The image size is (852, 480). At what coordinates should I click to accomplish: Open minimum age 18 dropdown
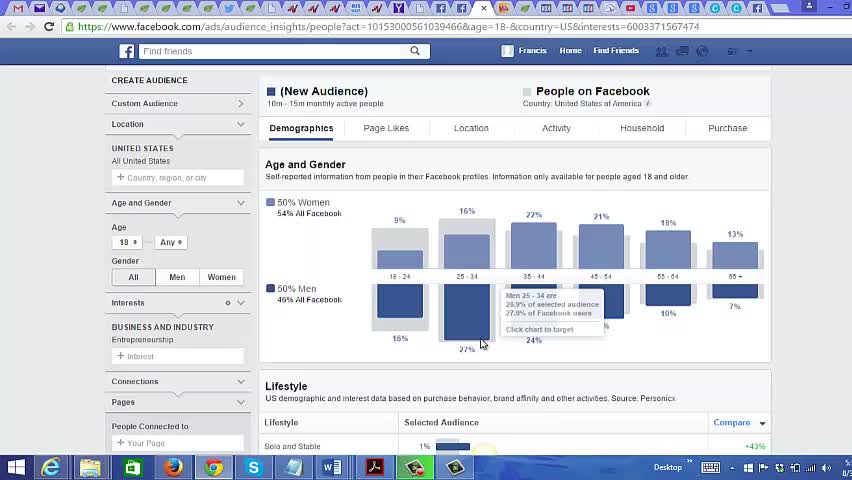click(128, 242)
